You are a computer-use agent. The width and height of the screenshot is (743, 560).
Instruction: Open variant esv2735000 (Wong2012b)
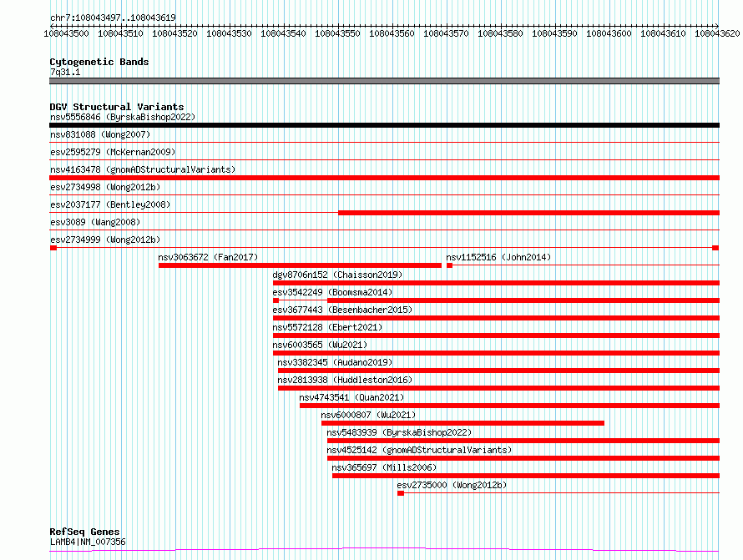(452, 485)
